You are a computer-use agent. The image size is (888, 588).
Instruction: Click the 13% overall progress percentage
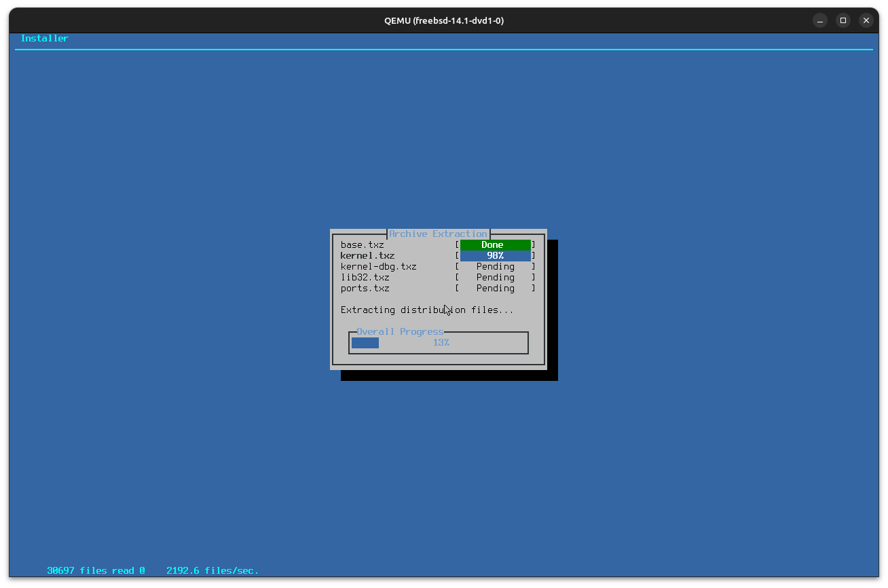pyautogui.click(x=441, y=343)
